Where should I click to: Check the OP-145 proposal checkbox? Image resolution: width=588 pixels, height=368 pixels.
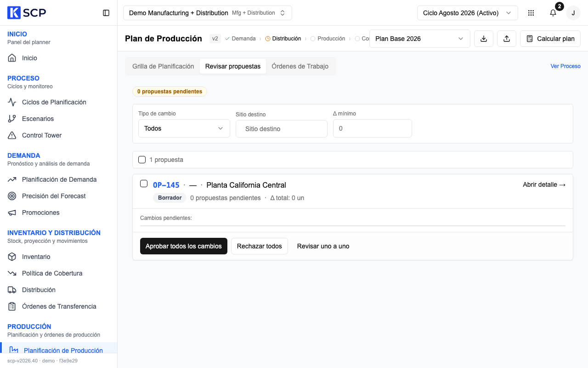click(144, 184)
